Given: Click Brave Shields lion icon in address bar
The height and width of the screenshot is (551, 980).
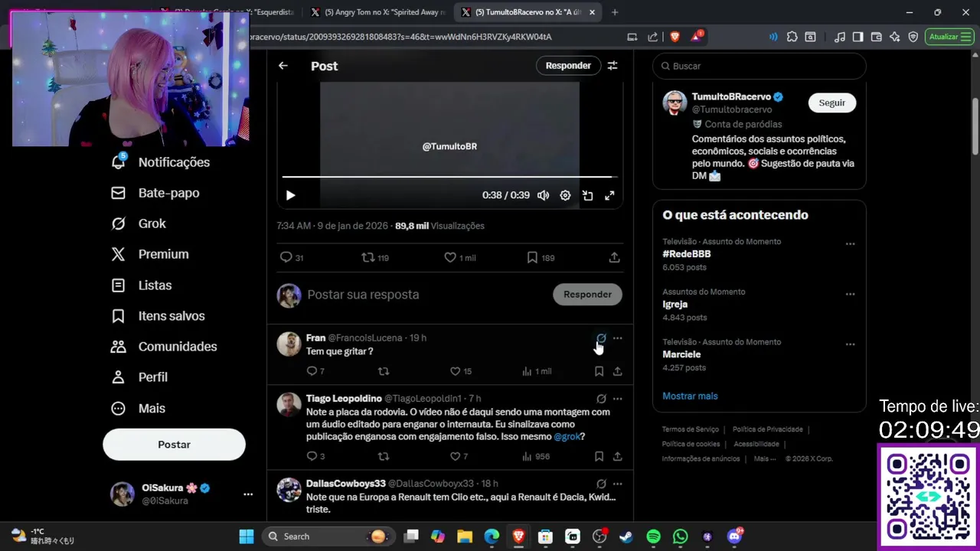Looking at the screenshot, I should tap(675, 37).
